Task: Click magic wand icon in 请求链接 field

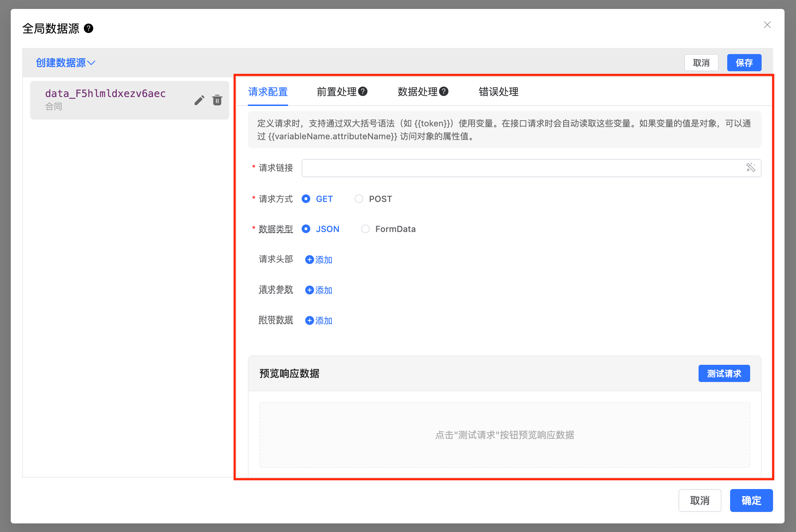Action: 751,168
